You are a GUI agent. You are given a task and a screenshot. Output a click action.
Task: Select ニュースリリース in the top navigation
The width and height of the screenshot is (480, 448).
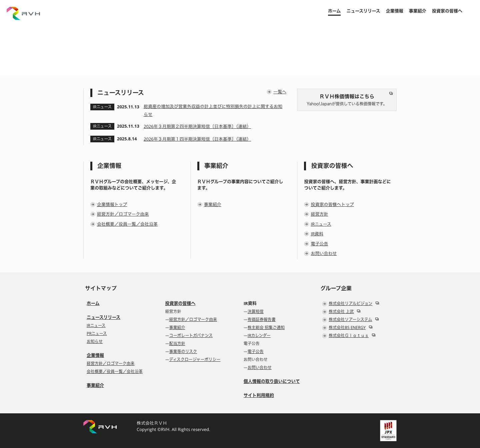[x=363, y=11]
